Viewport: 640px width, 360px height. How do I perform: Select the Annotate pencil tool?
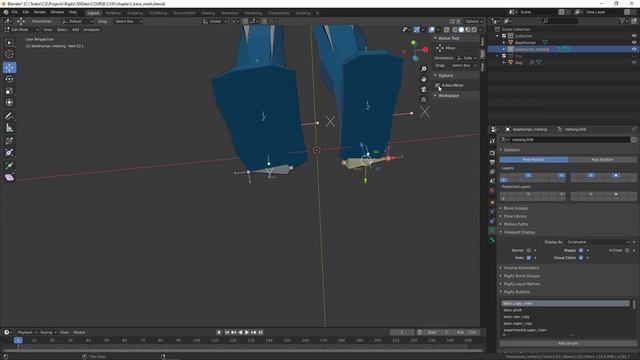click(x=9, y=116)
